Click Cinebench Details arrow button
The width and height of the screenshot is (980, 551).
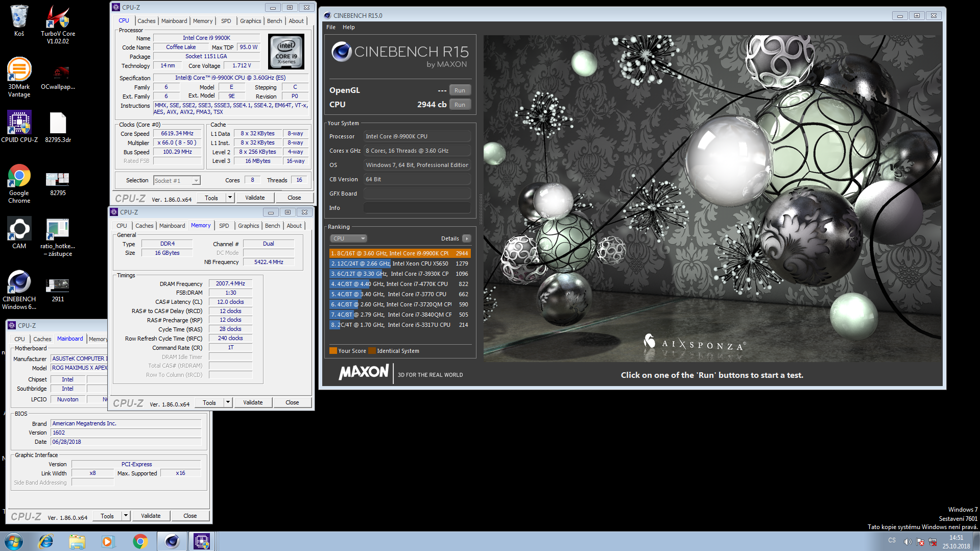(x=466, y=238)
